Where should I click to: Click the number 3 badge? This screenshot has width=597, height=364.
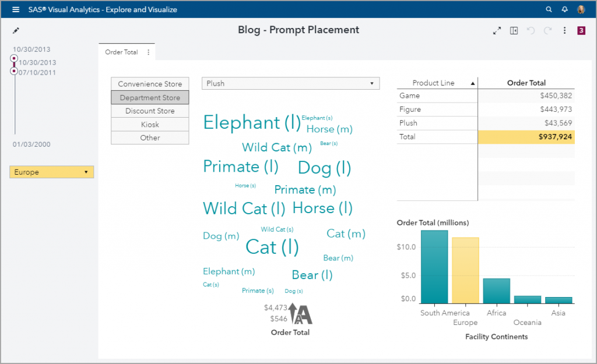[581, 31]
